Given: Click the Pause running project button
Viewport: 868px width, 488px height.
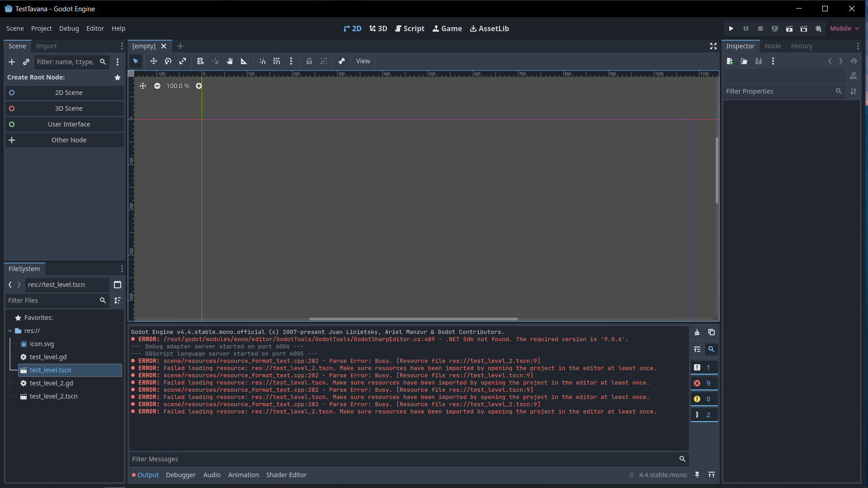Looking at the screenshot, I should pos(746,28).
